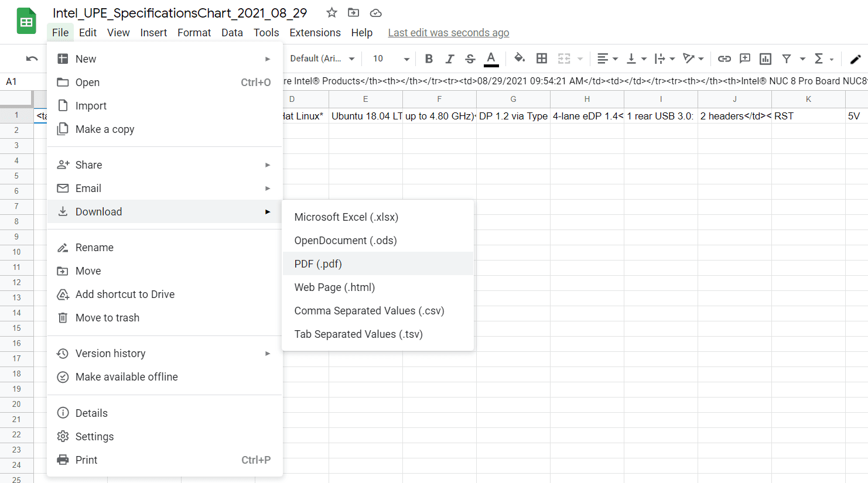This screenshot has height=483, width=868.
Task: Open Settings from File menu
Action: tap(165, 436)
